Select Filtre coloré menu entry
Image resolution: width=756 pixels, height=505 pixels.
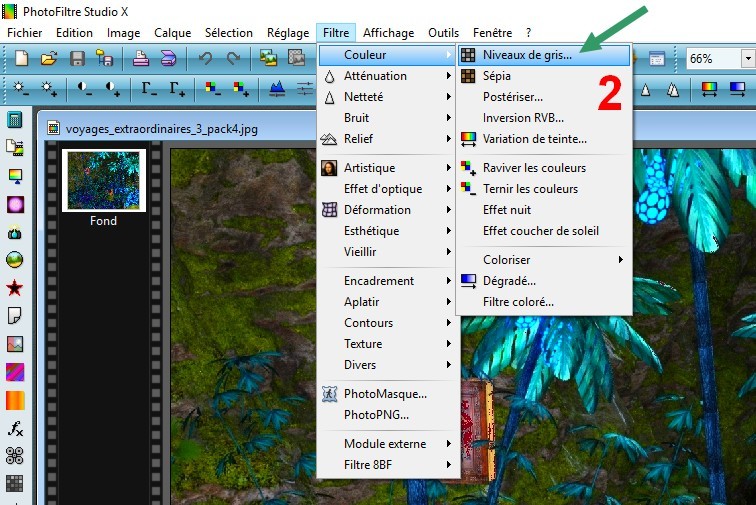click(544, 302)
